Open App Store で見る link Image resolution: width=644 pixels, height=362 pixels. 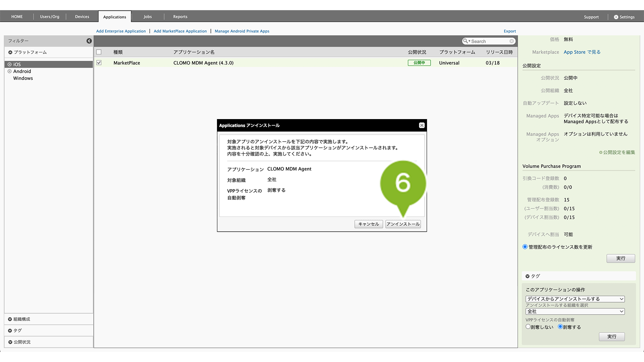click(582, 52)
